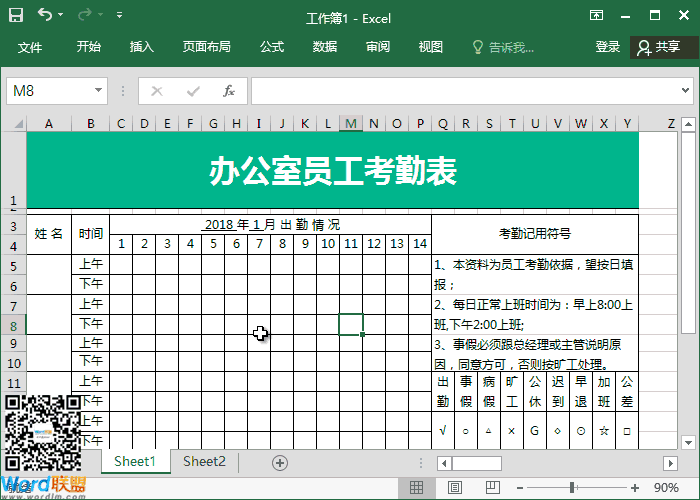This screenshot has width=700, height=500.
Task: Click the Insert Function fx icon
Action: click(x=229, y=91)
